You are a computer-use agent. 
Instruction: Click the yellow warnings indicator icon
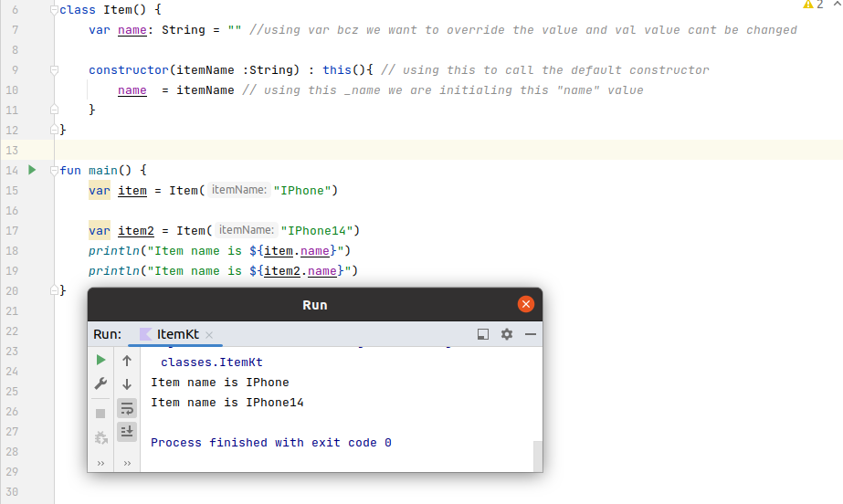point(807,5)
